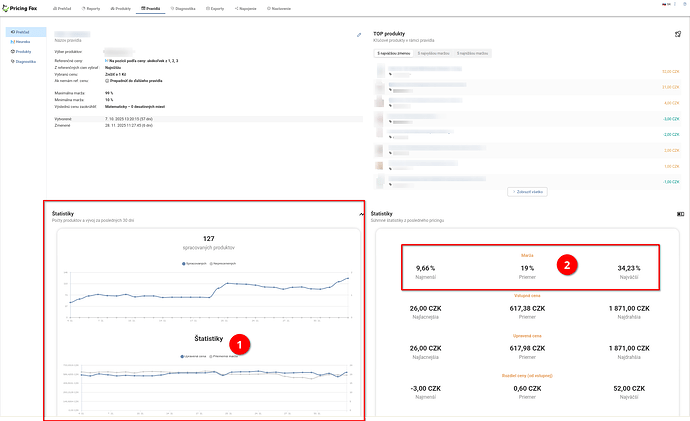Collapse the left Štatistiky panel chevron

point(360,215)
